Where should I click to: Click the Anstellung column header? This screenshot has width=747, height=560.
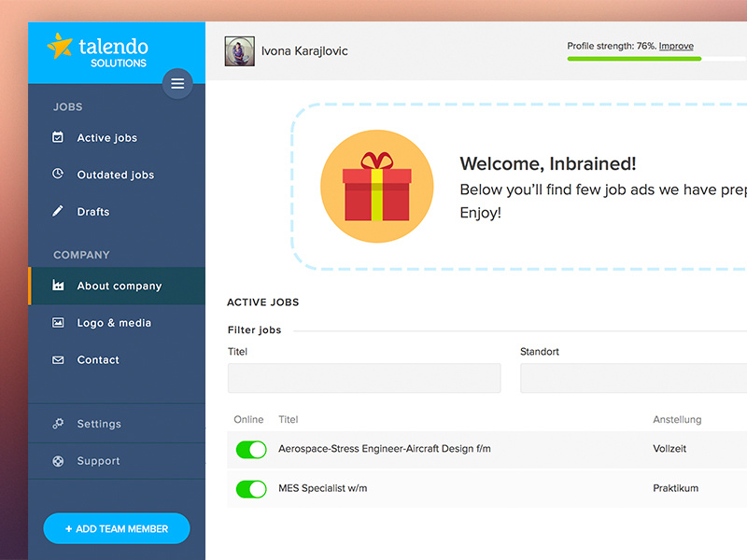point(677,419)
